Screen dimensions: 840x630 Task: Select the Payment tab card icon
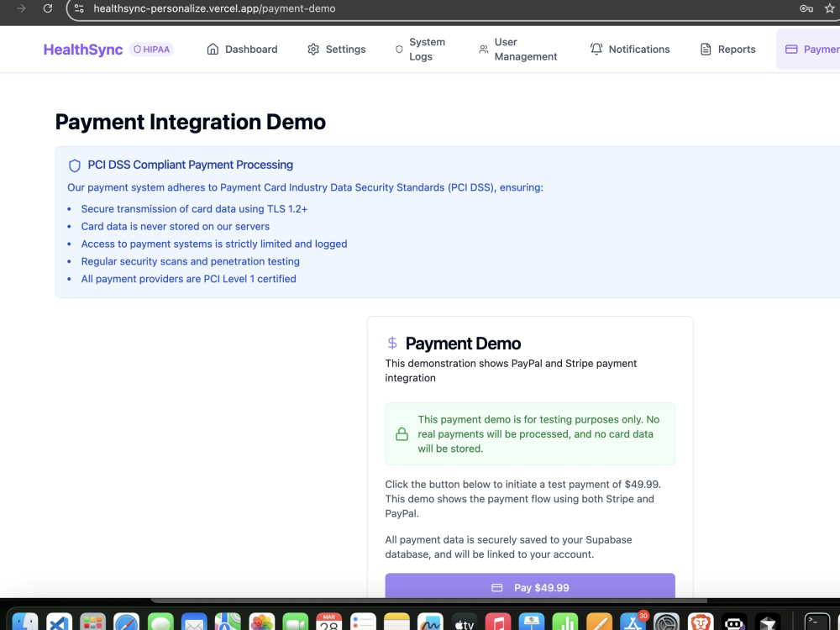pyautogui.click(x=791, y=50)
